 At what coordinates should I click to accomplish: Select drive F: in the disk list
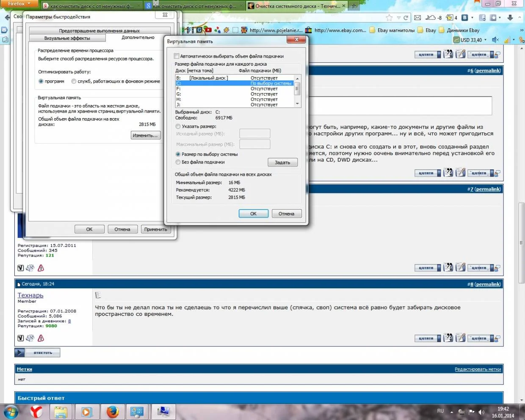235,89
